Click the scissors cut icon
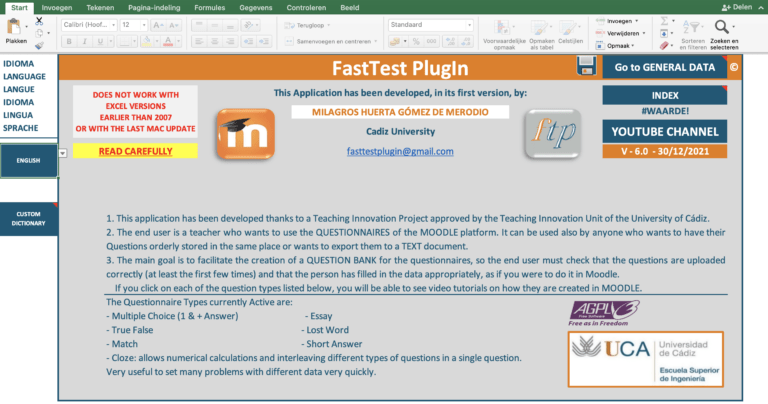The height and width of the screenshot is (404, 768). [x=39, y=21]
